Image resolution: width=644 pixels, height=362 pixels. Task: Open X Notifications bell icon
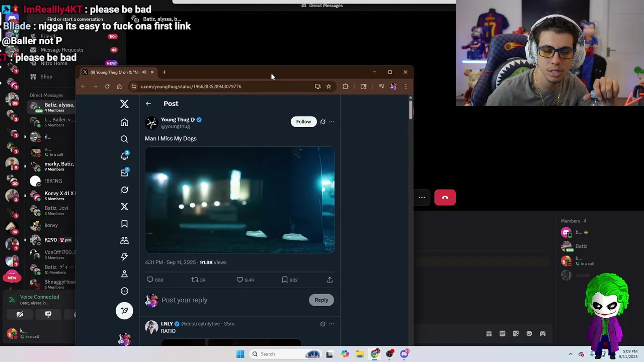(x=124, y=156)
